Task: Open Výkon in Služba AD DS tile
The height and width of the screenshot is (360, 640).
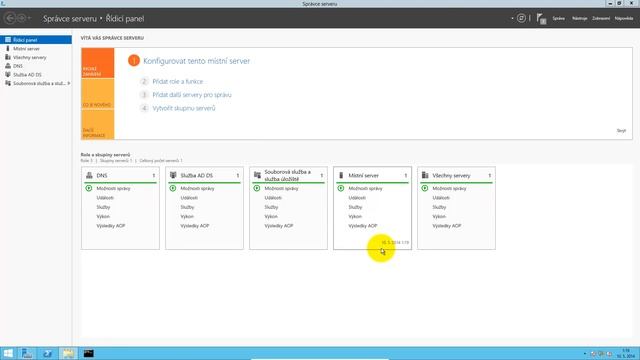Action: 187,216
